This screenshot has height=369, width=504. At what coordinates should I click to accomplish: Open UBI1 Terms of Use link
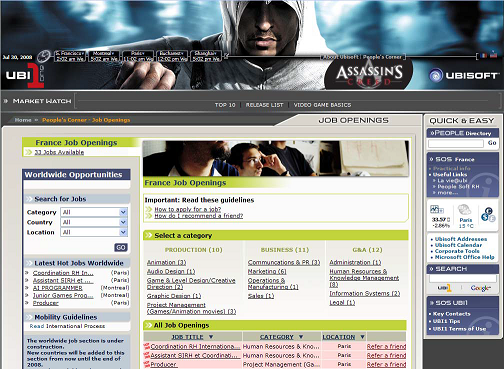click(x=459, y=329)
